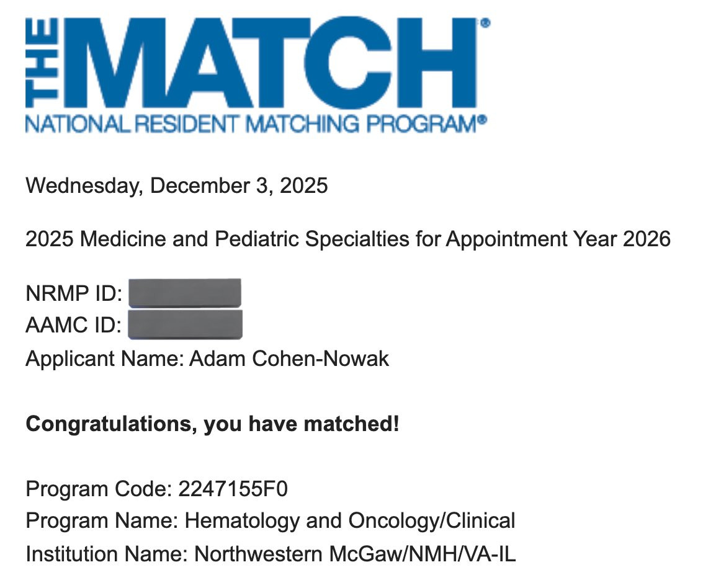Click the redacted AAMC ID gray box

click(x=185, y=324)
